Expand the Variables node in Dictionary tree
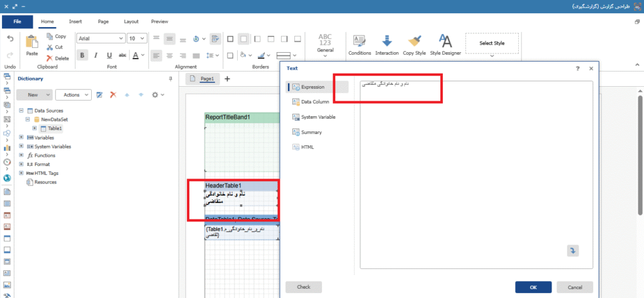644x298 pixels. [x=22, y=137]
